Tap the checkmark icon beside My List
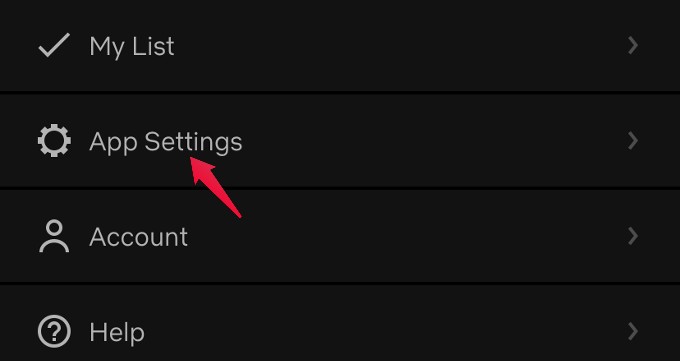Screen dimensions: 680x361 [54, 45]
